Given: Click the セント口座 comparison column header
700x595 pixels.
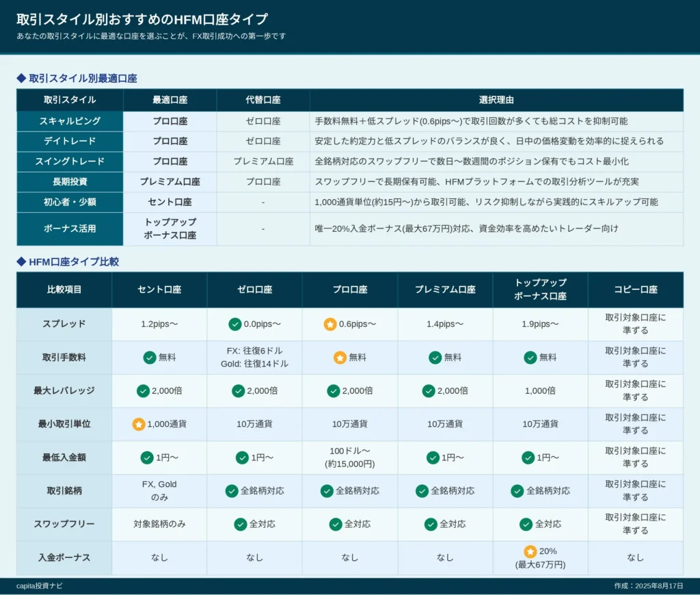Looking at the screenshot, I should tap(159, 289).
